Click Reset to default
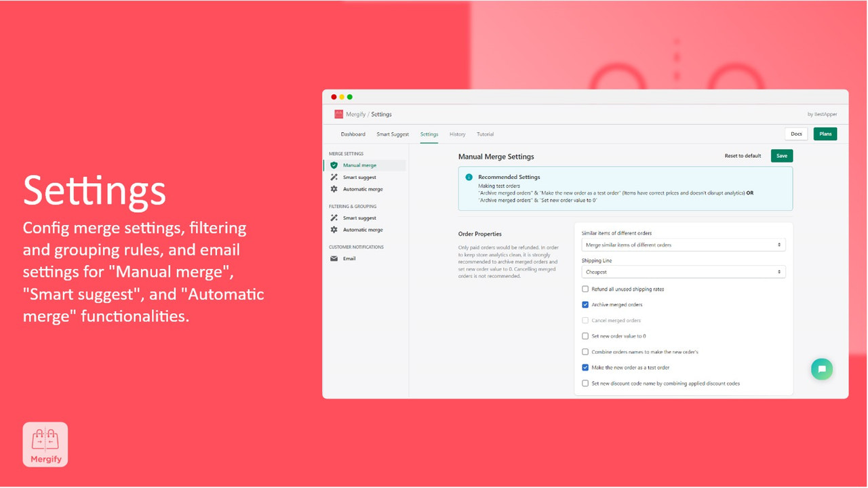 pos(743,155)
